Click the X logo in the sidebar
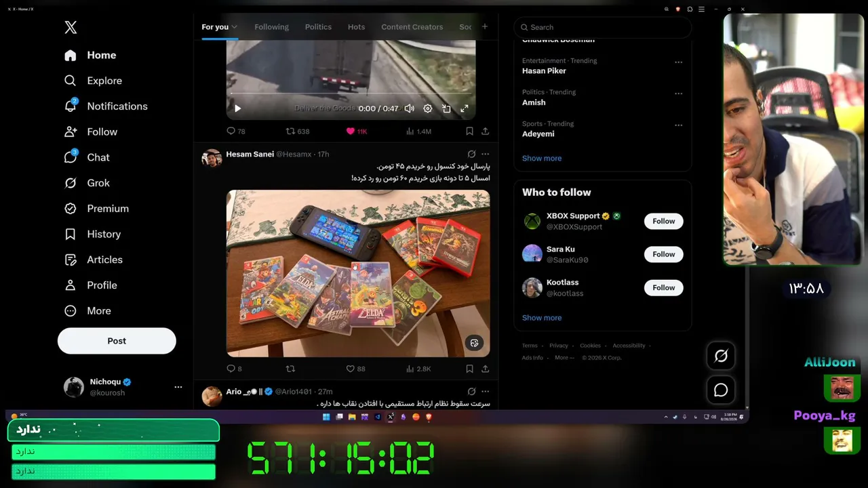Screen dimensions: 868x488 71,27
